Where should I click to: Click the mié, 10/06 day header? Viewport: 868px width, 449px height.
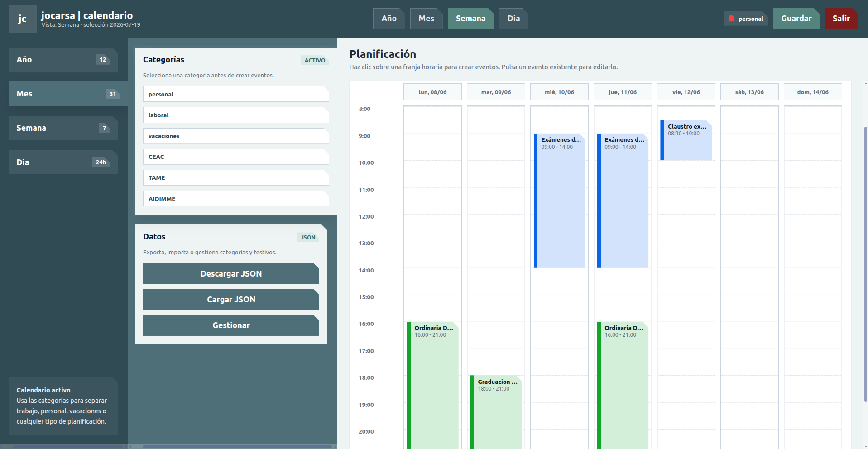559,92
